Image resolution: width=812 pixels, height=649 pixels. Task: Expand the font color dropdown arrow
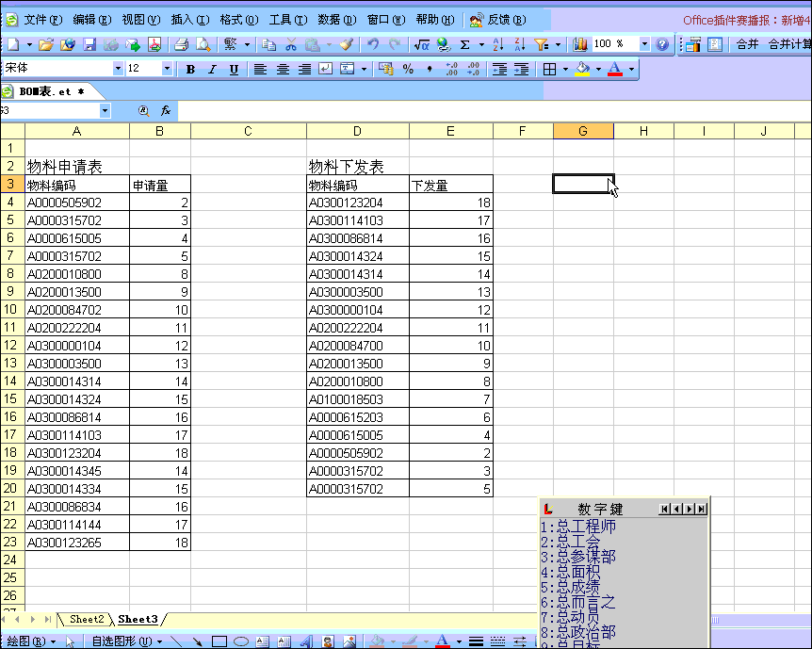coord(631,69)
